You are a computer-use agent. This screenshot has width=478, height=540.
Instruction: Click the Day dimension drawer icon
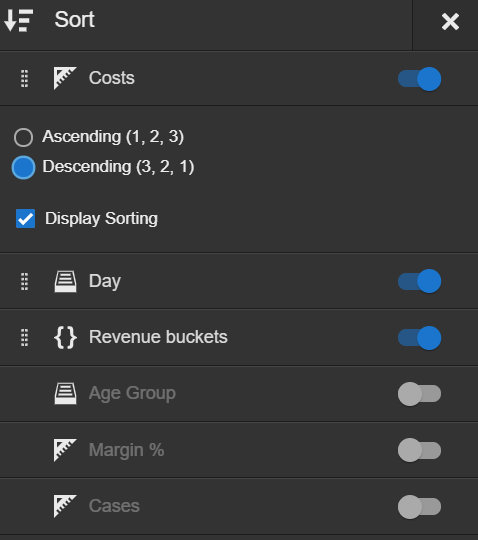65,281
